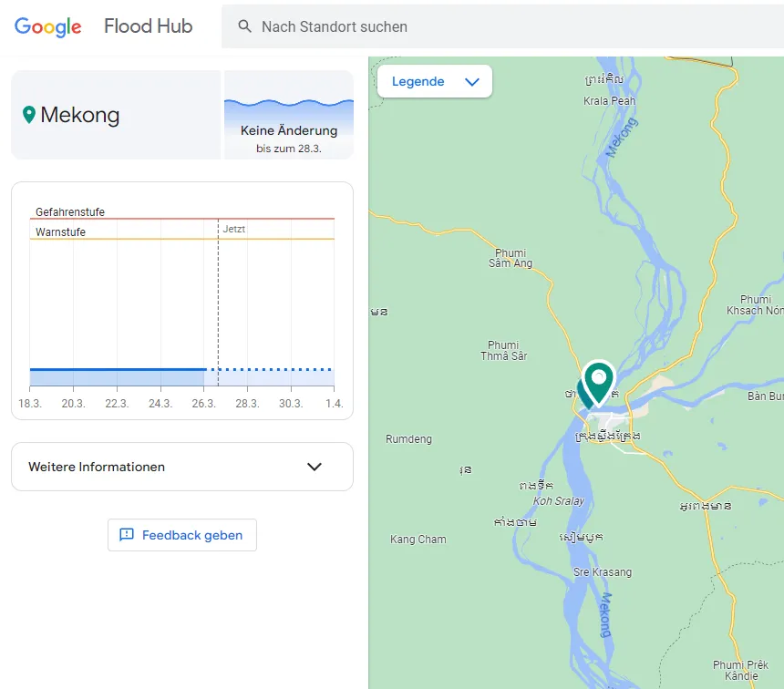Open the 'Keine Änderung' forecast card
The width and height of the screenshot is (784, 689).
pos(289,115)
